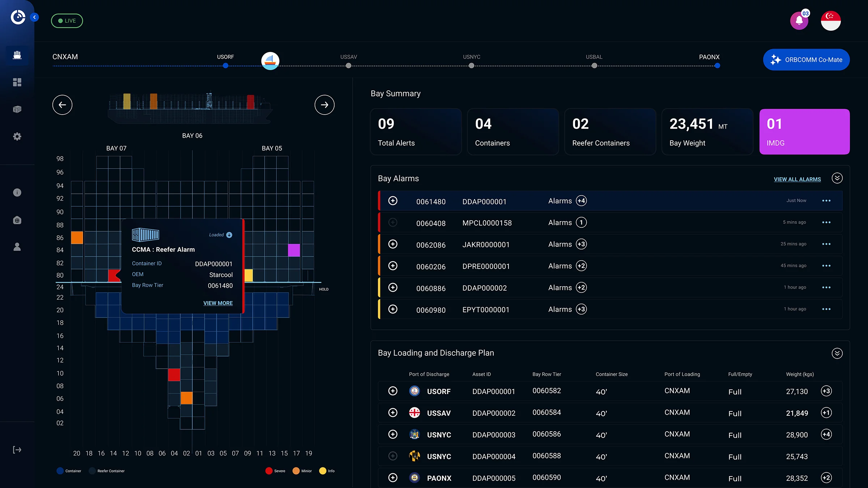Open the dashboard grid sidebar icon
The image size is (868, 488).
pos(17,82)
